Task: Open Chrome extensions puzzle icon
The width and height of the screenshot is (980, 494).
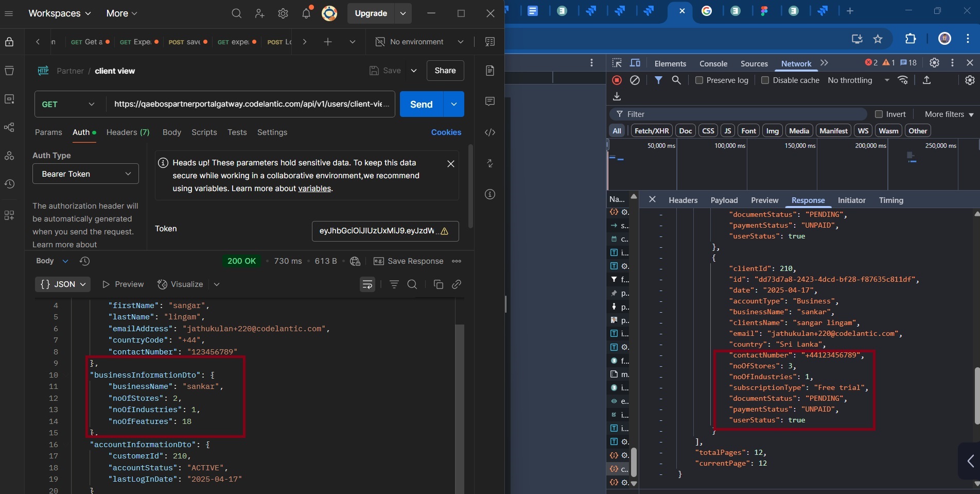Action: (x=911, y=39)
